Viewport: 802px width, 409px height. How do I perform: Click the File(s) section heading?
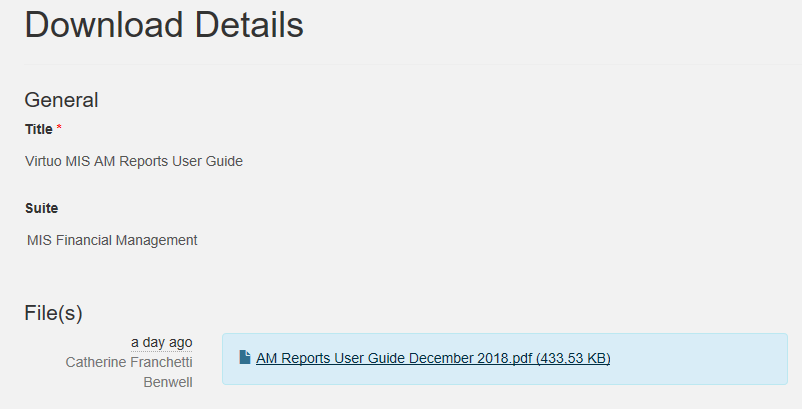pos(53,313)
